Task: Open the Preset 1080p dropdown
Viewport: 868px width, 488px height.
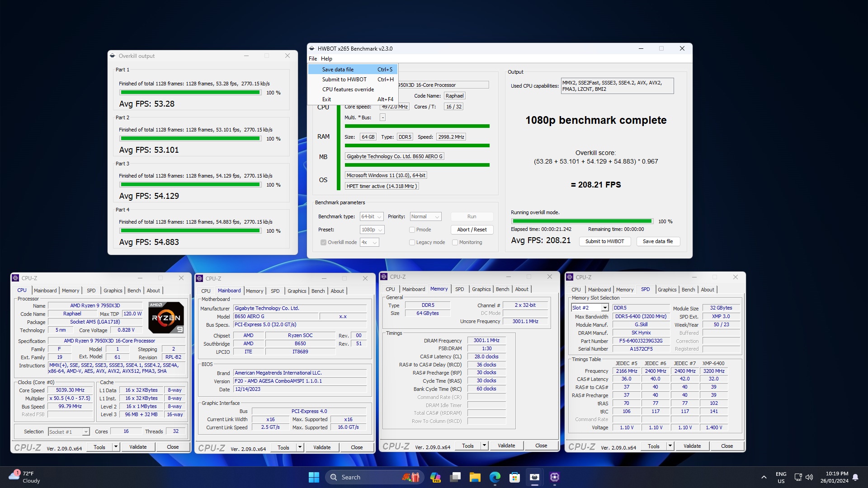Action: [x=372, y=230]
